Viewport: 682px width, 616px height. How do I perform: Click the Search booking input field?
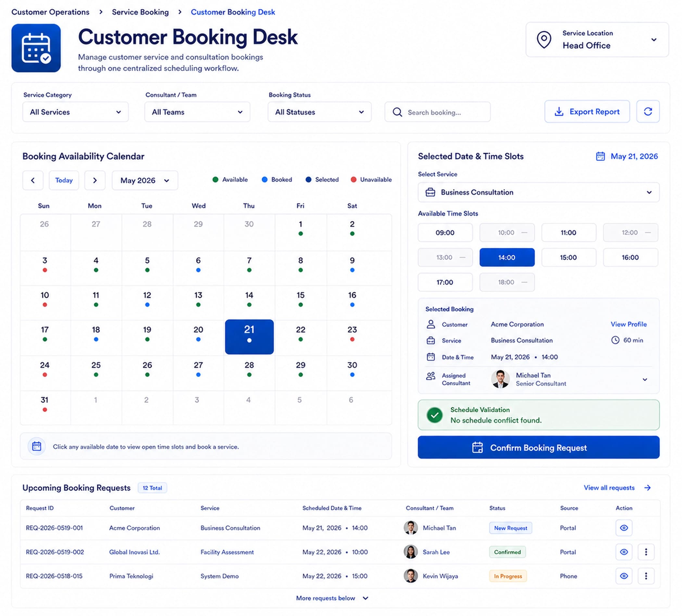click(x=437, y=112)
